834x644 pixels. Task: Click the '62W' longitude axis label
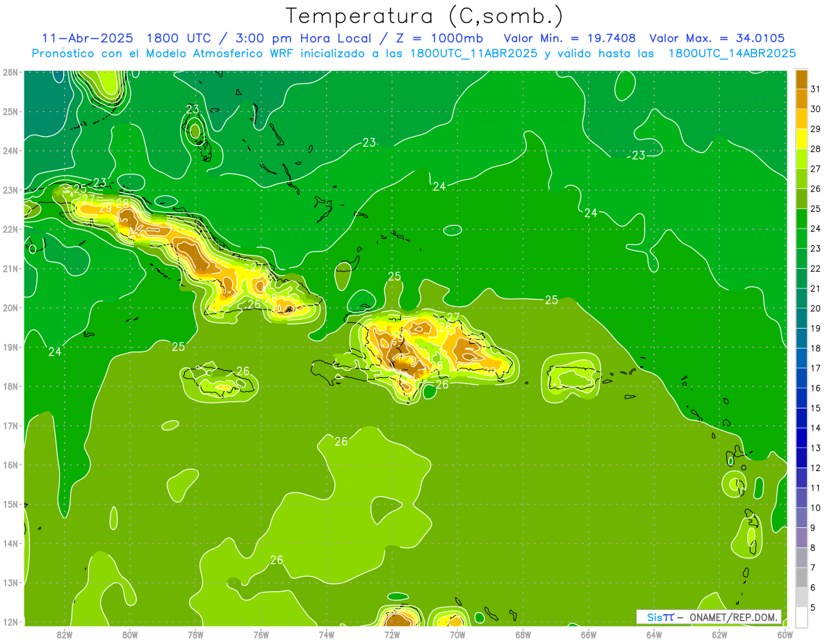[719, 634]
